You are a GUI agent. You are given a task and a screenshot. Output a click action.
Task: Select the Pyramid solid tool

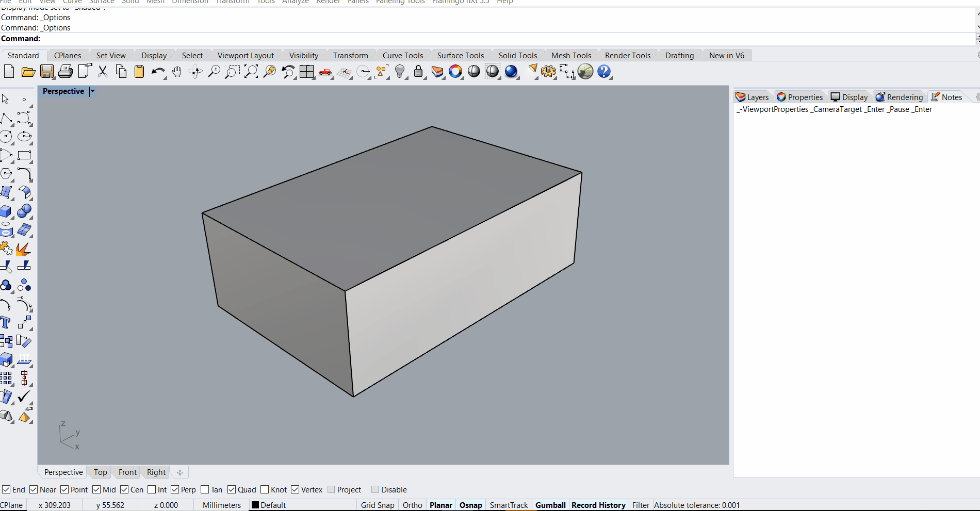click(x=24, y=416)
